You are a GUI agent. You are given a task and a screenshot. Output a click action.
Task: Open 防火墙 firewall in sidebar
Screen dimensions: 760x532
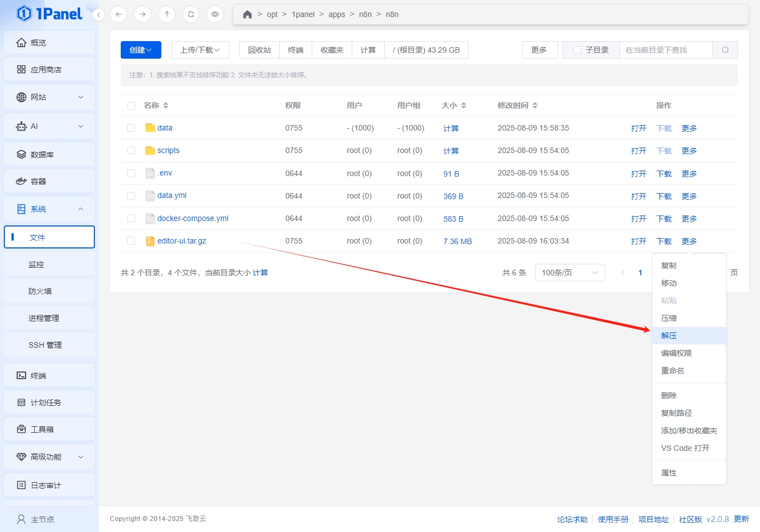[49, 291]
